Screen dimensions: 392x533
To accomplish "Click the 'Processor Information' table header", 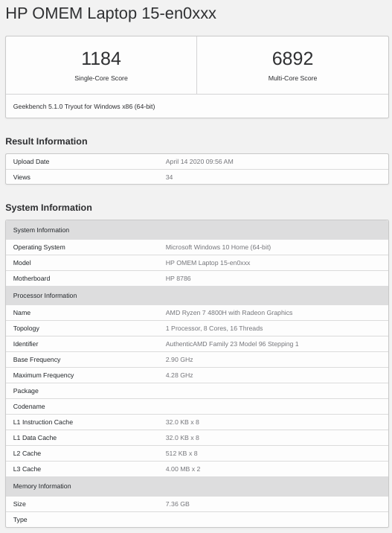I will [197, 296].
